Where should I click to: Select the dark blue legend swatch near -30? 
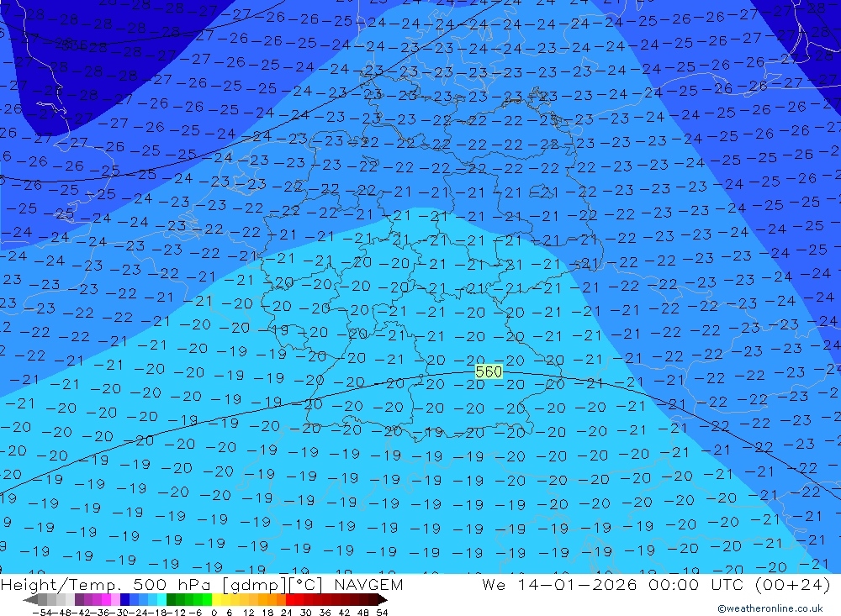pos(125,600)
